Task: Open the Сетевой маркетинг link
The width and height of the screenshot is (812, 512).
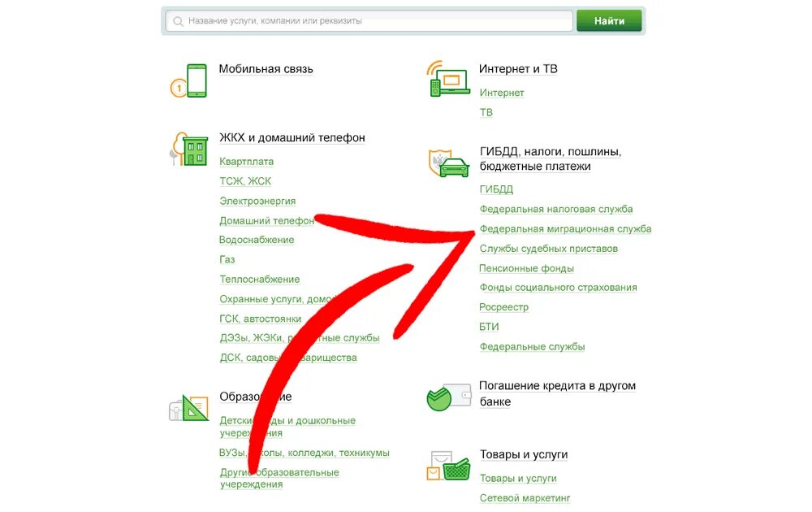Action: pyautogui.click(x=525, y=497)
